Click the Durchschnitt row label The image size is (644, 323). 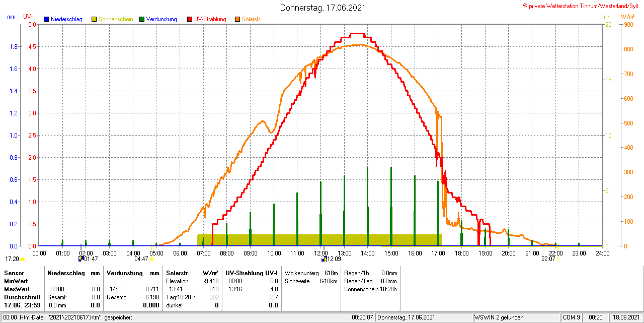pos(22,297)
